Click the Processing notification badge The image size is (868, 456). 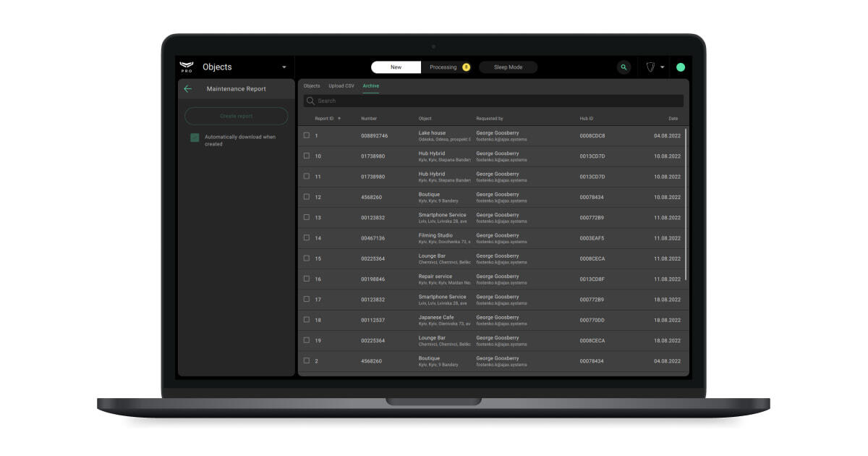[466, 67]
